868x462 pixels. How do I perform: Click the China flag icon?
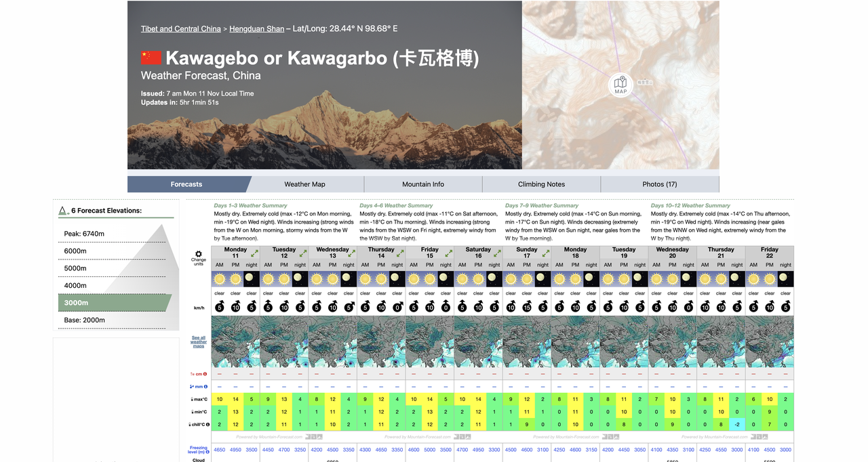(151, 58)
